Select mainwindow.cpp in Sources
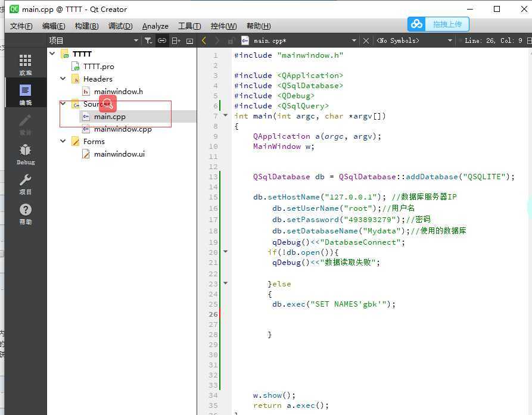 (x=123, y=129)
